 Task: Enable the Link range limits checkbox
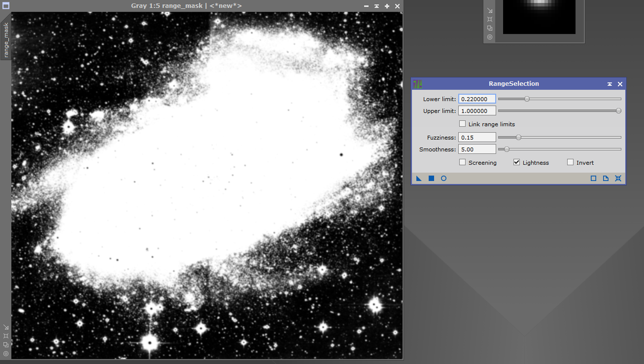(x=462, y=124)
